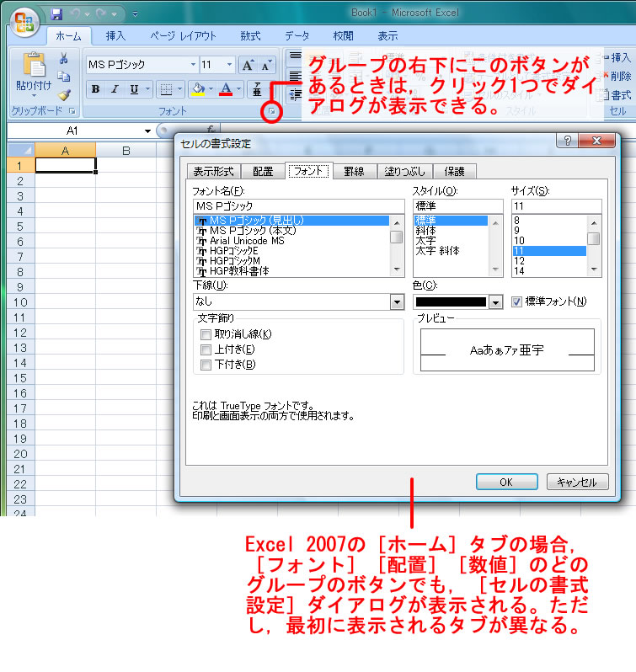Click the dialog Help question mark button
636x672 pixels.
point(567,140)
